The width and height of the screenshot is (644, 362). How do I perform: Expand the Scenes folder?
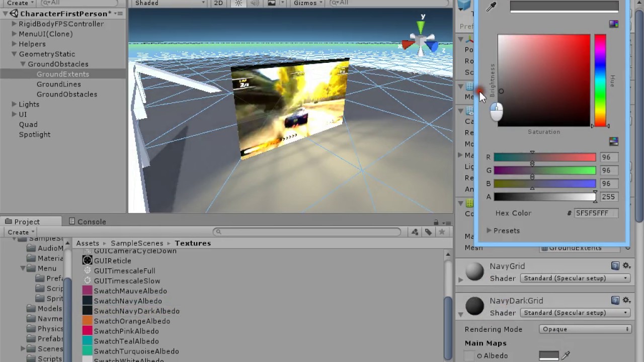23,348
